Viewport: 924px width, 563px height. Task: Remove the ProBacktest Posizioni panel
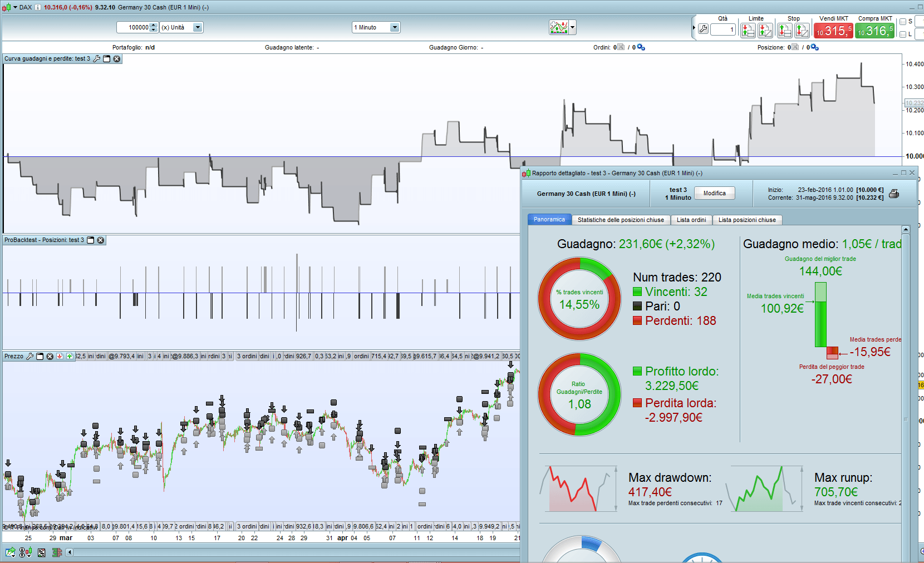coord(101,240)
